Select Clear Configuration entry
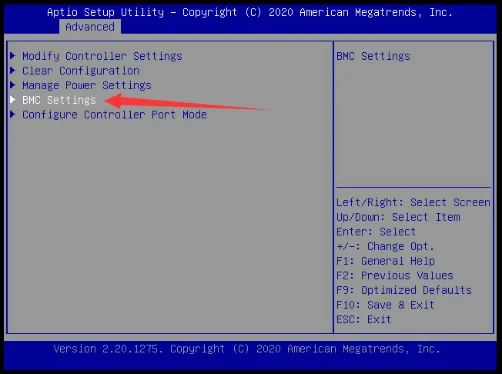 (81, 71)
